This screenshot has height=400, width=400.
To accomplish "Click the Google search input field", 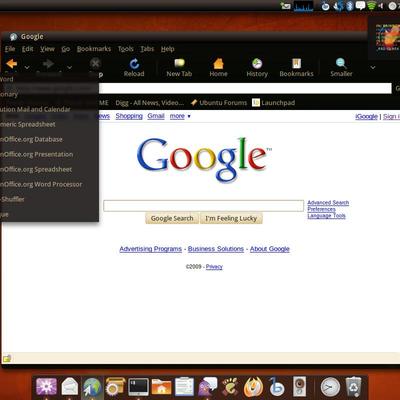I will point(204,206).
